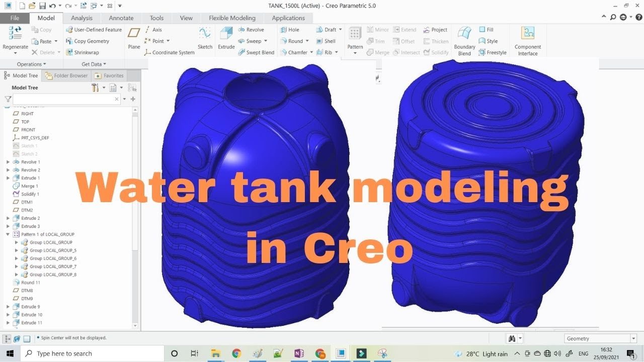This screenshot has height=362, width=644.
Task: Click the binoculars find icon in status bar
Action: [x=512, y=338]
